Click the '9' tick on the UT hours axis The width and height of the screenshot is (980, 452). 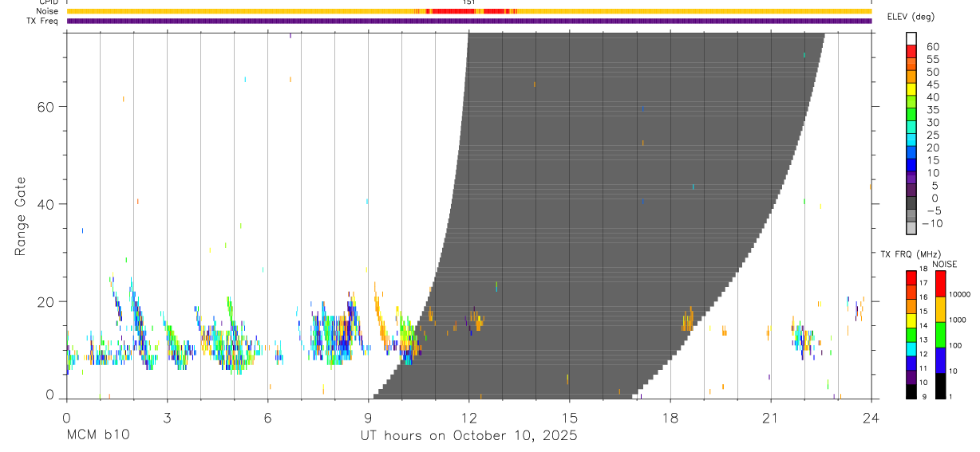click(x=368, y=417)
